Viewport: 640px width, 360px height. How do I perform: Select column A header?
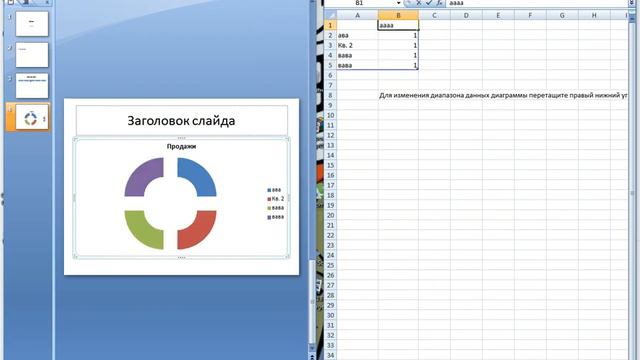(357, 15)
